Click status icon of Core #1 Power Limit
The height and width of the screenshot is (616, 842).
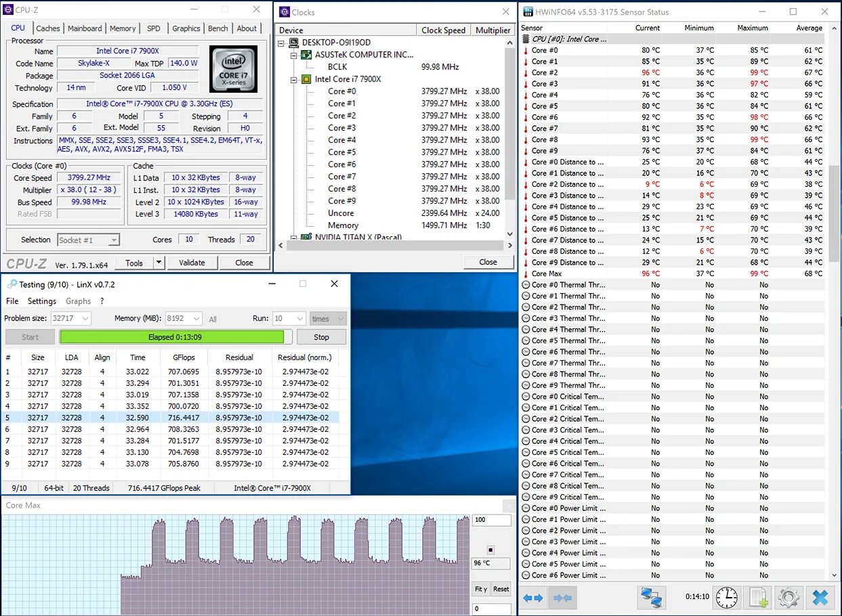(x=526, y=520)
